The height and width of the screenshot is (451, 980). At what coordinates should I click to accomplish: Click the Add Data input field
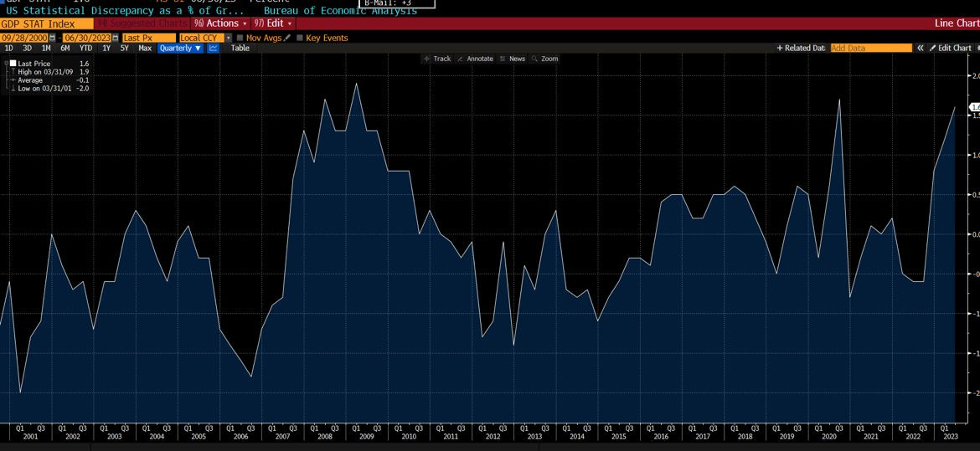click(871, 48)
